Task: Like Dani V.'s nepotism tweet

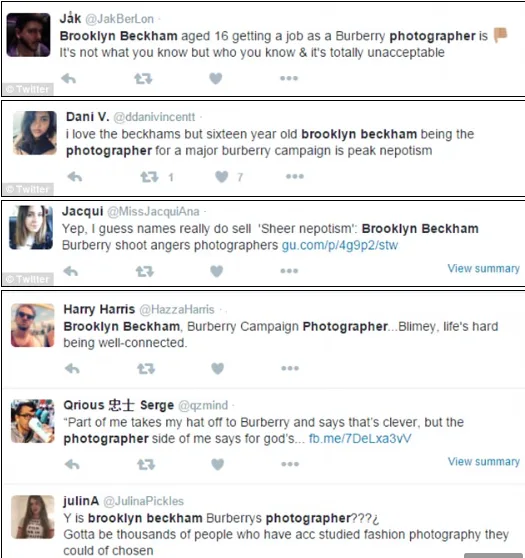Action: (x=221, y=177)
